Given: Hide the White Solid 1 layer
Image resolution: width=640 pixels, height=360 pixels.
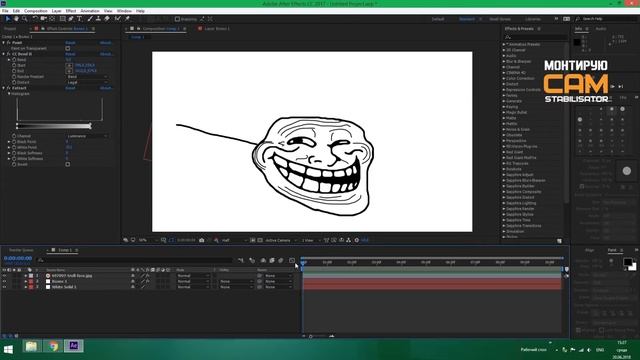Looking at the screenshot, I should (x=4, y=287).
